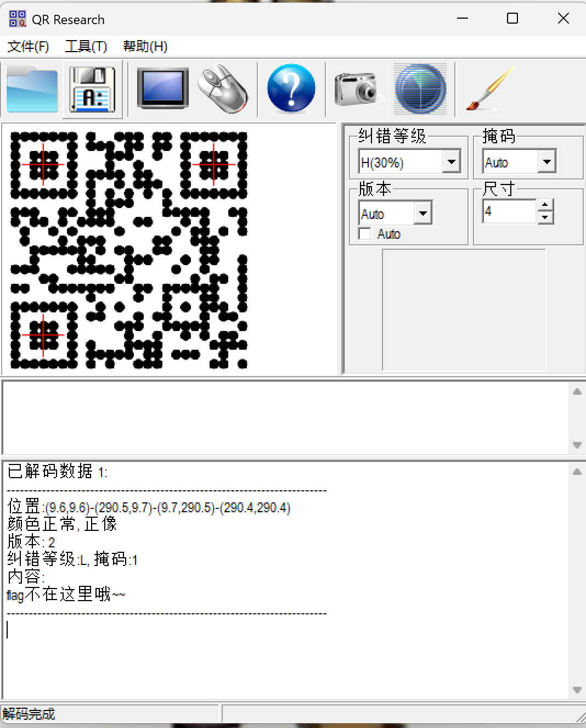Click the save floppy disk icon
This screenshot has height=728, width=586.
click(x=92, y=89)
